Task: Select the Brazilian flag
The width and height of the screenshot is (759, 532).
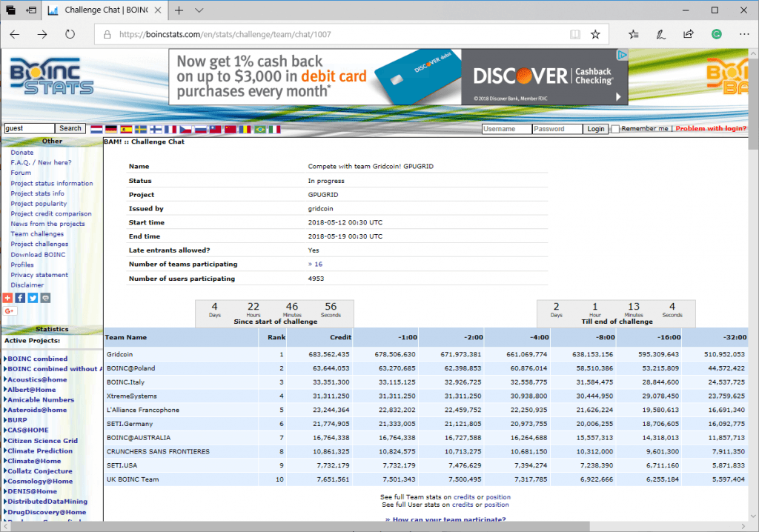Action: coord(260,129)
